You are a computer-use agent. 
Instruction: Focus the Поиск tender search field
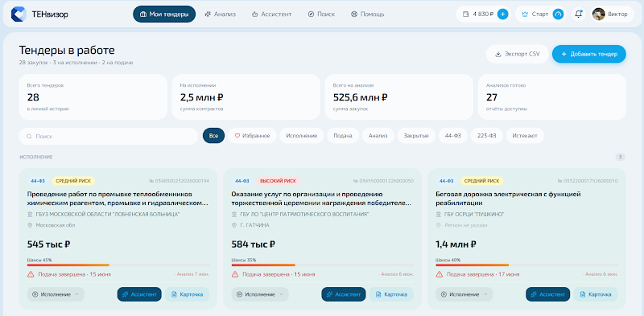point(109,136)
